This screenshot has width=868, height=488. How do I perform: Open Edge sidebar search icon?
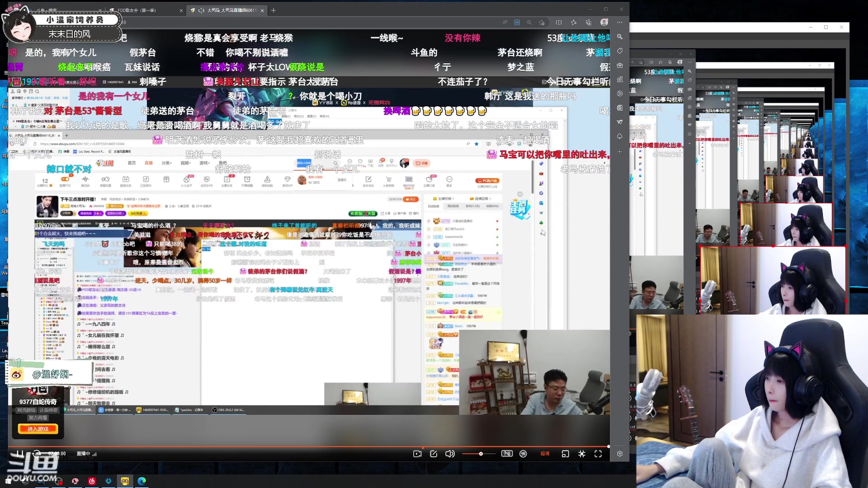(x=620, y=37)
